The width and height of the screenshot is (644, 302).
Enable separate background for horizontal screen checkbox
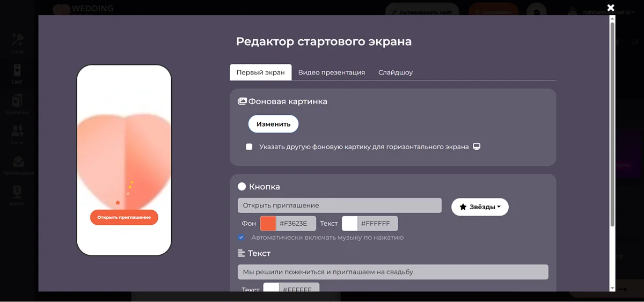click(249, 147)
